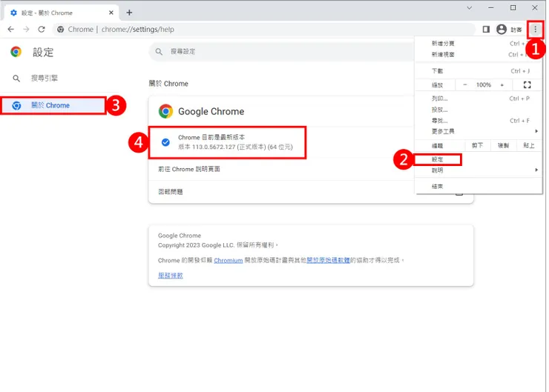Click the blue update checkmark icon
Image resolution: width=549 pixels, height=392 pixels.
pos(166,143)
